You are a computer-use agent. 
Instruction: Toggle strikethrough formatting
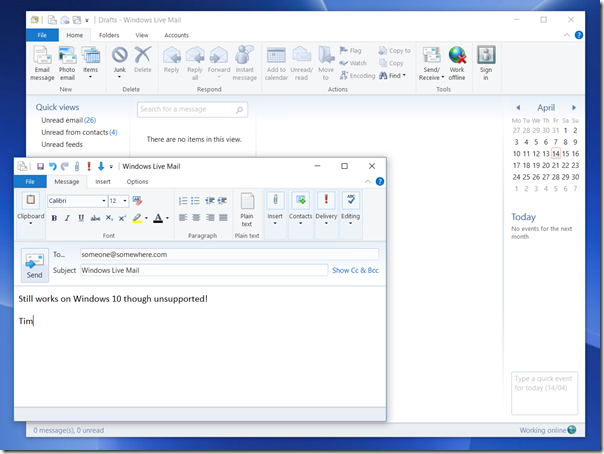tap(95, 218)
